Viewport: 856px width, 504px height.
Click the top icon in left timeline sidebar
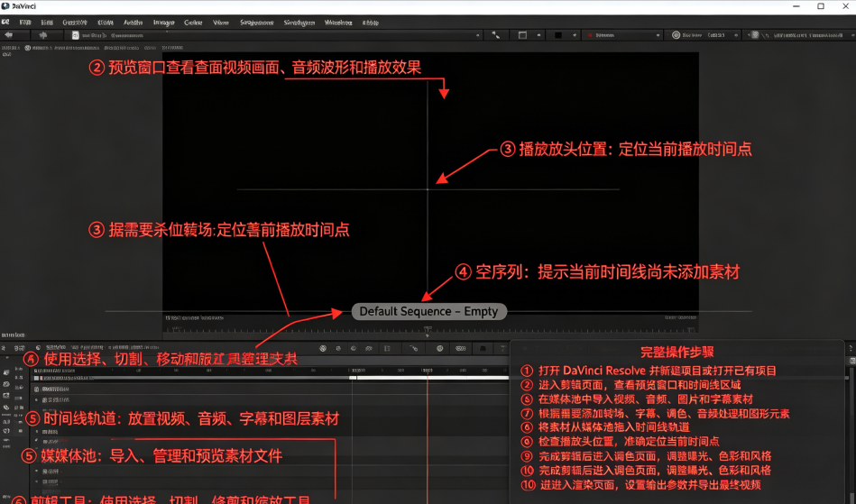[6, 372]
